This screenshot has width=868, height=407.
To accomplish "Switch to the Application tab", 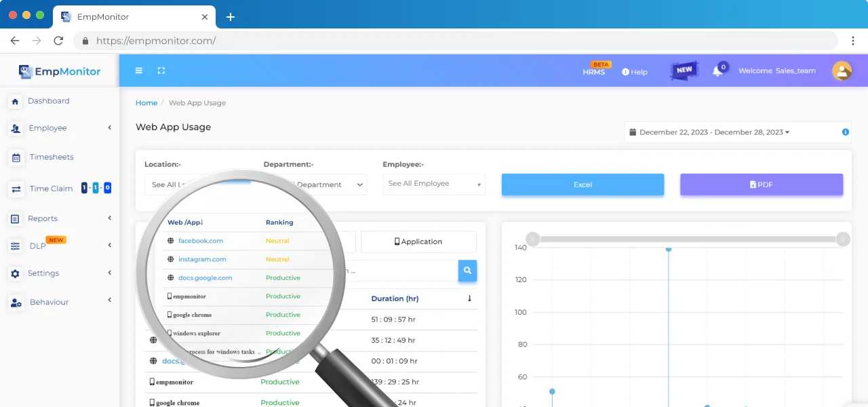I will click(x=418, y=241).
